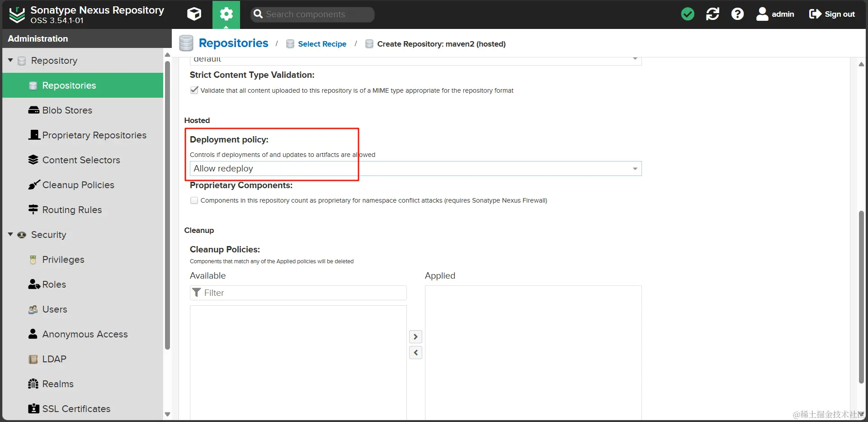Click the Sign out button
The height and width of the screenshot is (422, 868).
click(x=832, y=14)
